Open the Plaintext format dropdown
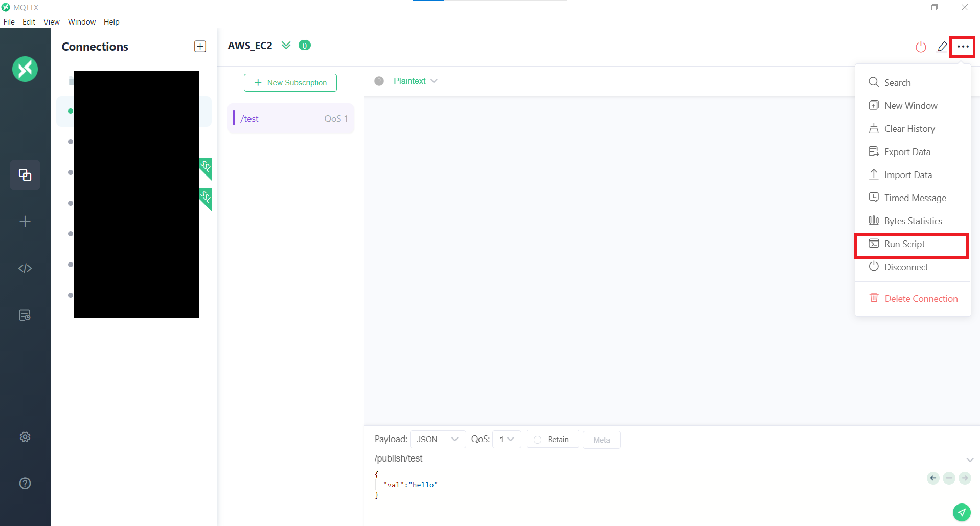Image resolution: width=980 pixels, height=526 pixels. [415, 81]
